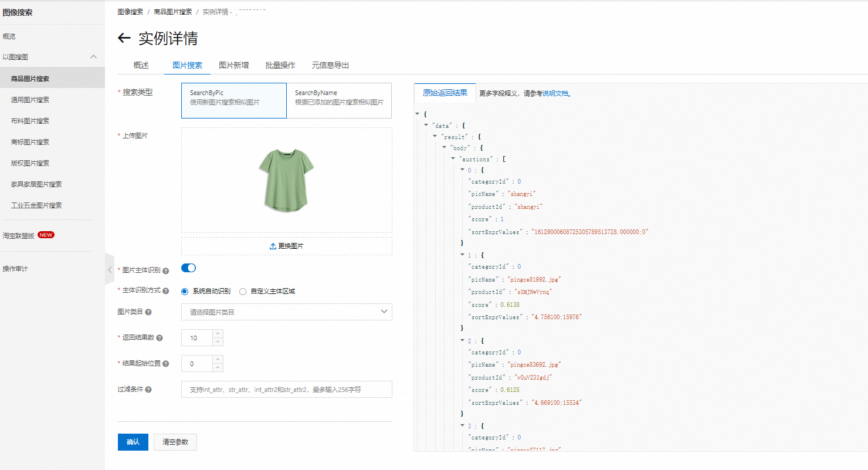Open the 说明文档 link
This screenshot has width=868, height=470.
(x=555, y=93)
